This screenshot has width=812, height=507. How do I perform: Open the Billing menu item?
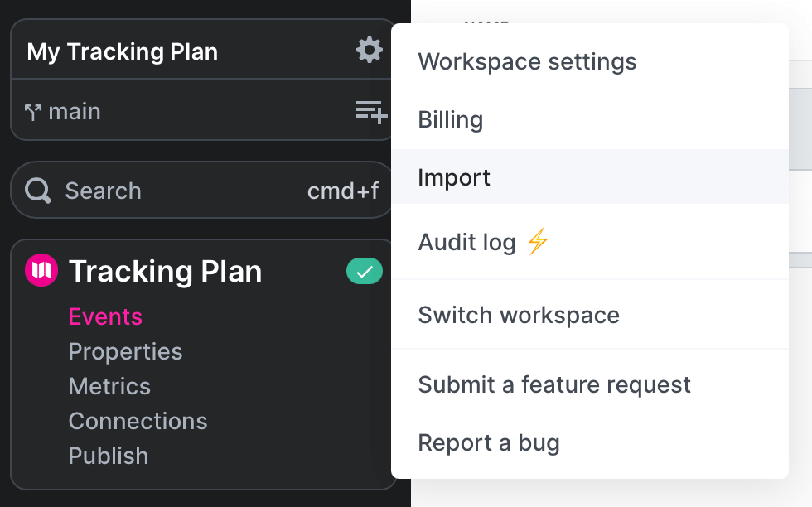[450, 119]
